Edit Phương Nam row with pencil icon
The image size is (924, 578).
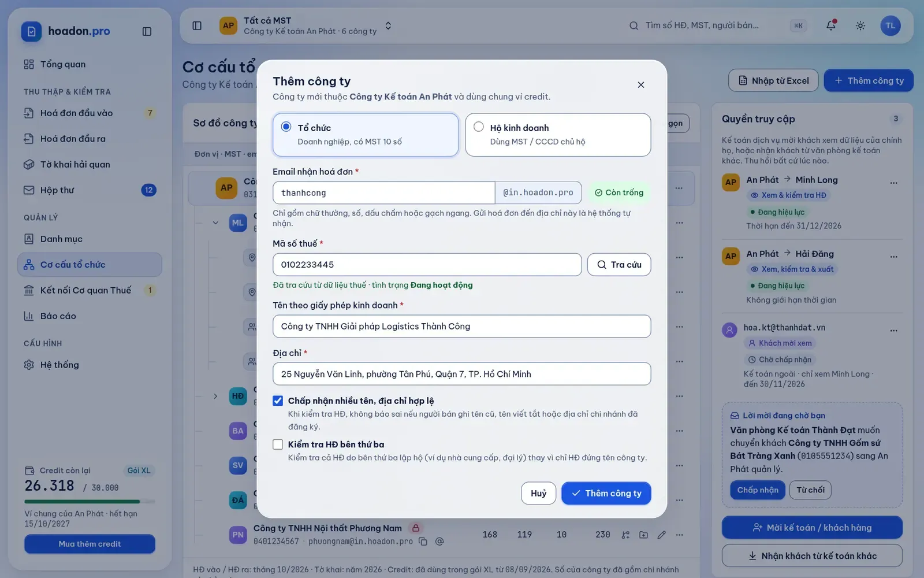point(662,535)
